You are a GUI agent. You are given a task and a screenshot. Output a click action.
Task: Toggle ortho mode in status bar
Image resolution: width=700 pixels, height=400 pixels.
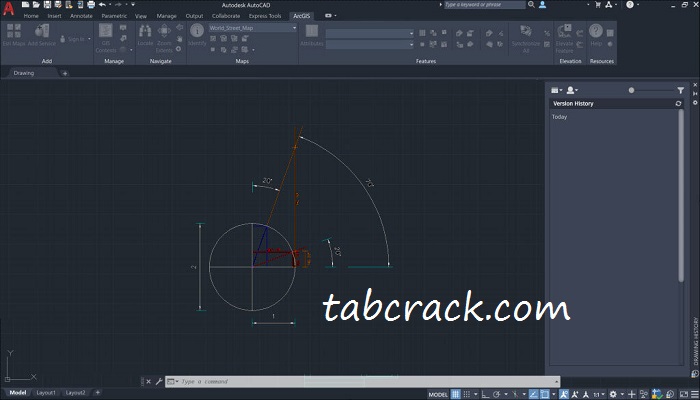pos(486,394)
